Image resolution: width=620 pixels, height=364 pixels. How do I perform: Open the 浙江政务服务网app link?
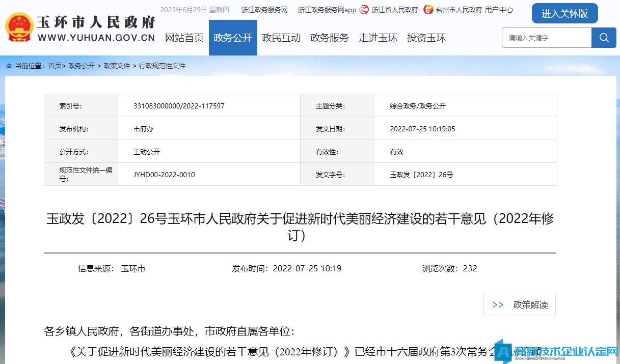click(327, 10)
